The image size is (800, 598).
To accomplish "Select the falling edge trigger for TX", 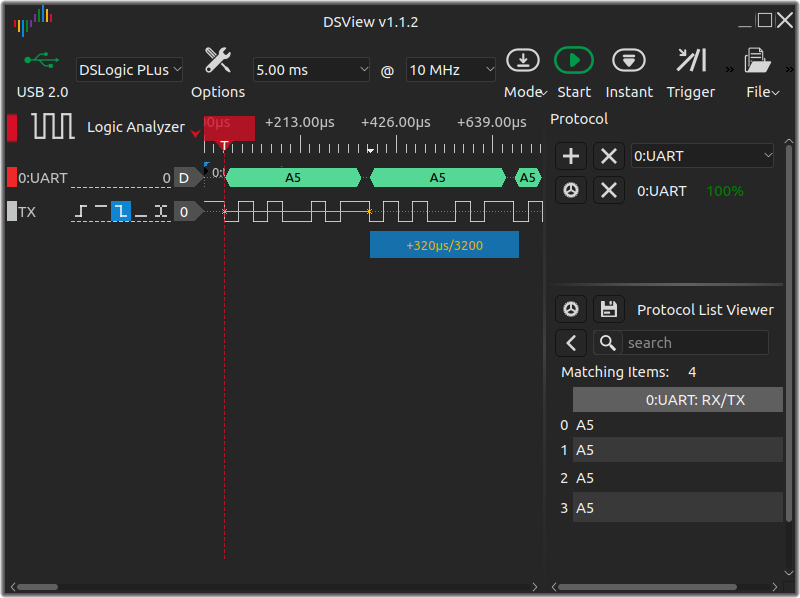I will 121,211.
